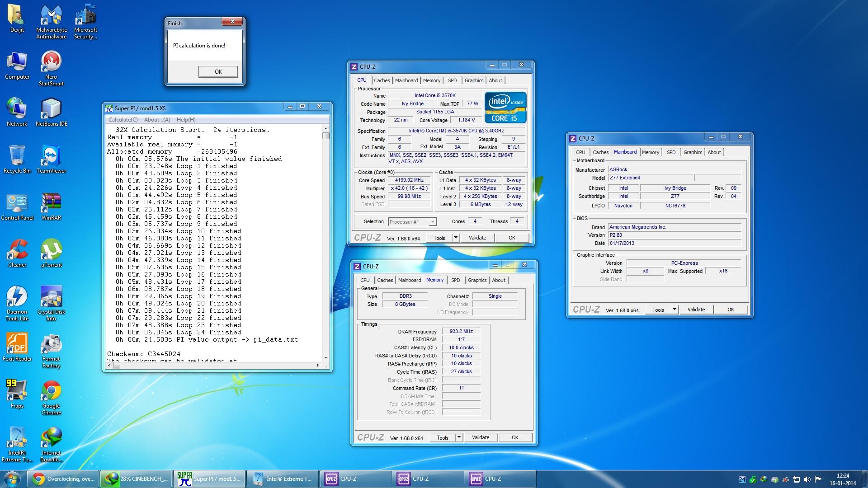Launch Malwarebytes Antimalware desktop icon

pos(51,21)
